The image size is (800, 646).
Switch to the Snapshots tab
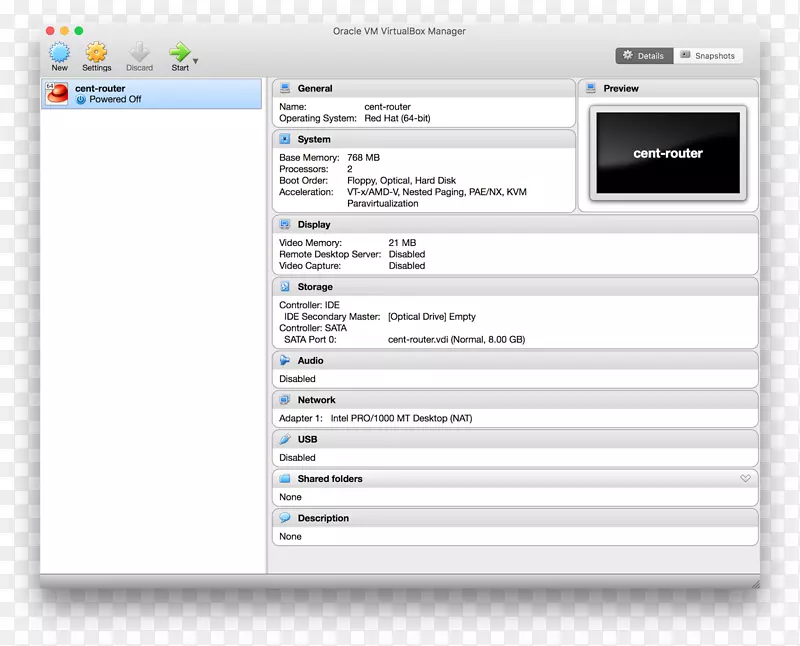(708, 56)
